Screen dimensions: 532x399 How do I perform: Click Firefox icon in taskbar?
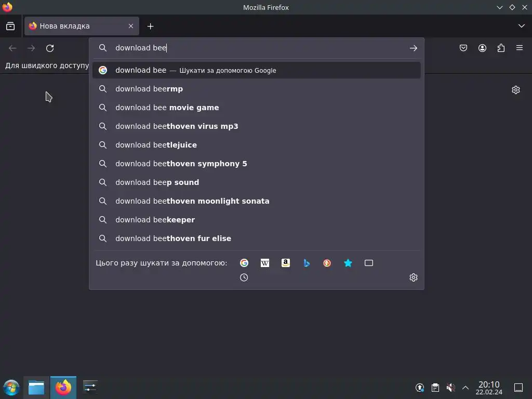(63, 388)
